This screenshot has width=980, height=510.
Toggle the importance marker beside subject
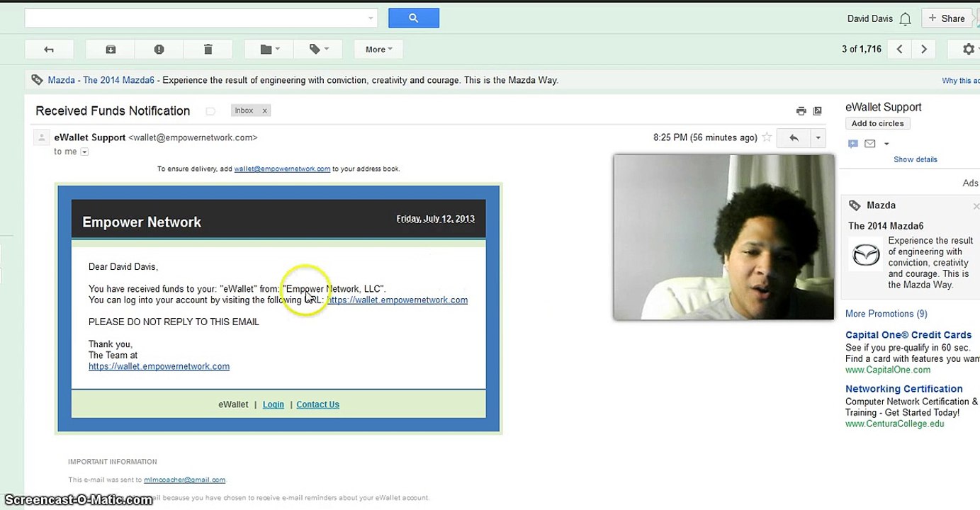(x=210, y=111)
